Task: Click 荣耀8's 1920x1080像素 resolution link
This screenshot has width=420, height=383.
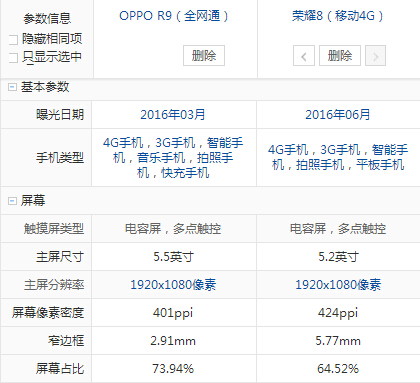Action: pos(338,285)
